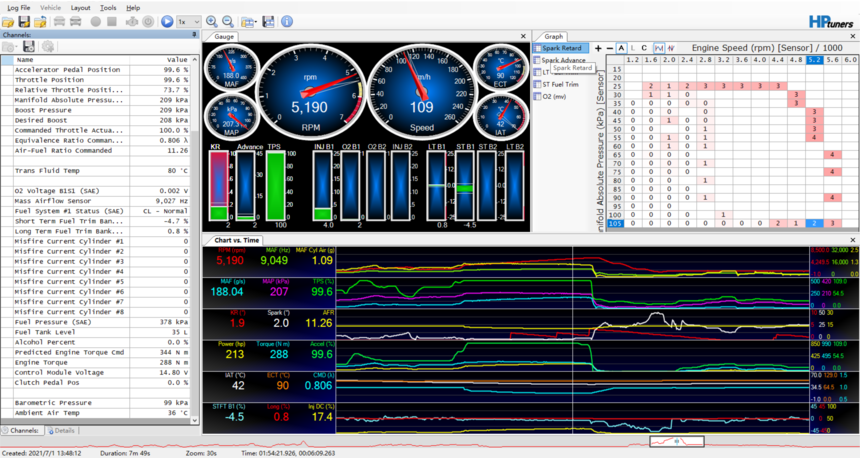
Task: Click the timeline window marker in the log overview
Action: click(x=677, y=441)
